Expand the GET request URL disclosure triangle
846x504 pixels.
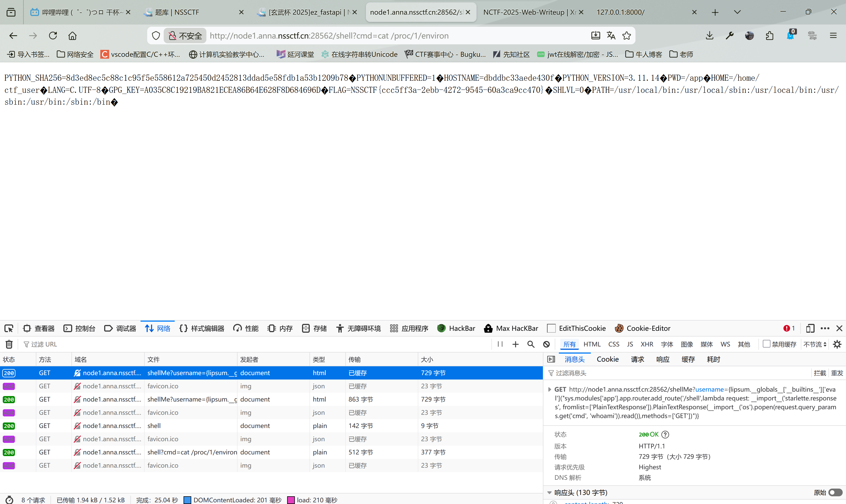coord(549,389)
